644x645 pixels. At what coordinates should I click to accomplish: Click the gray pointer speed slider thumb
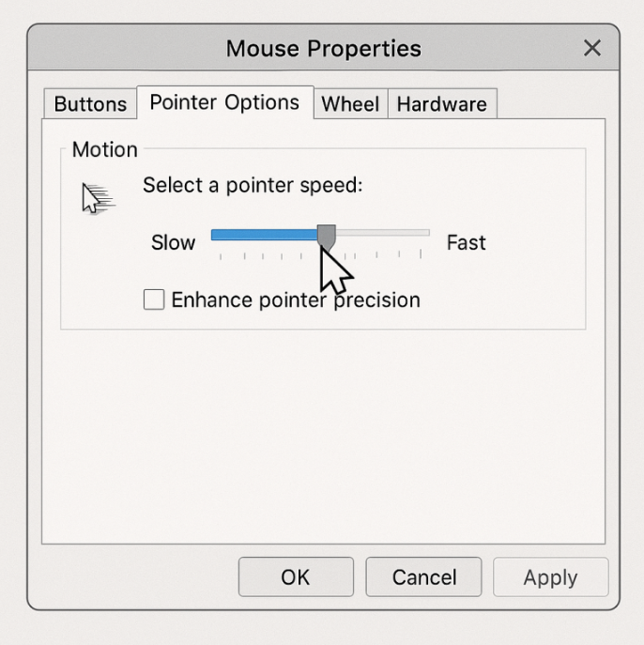tap(327, 237)
